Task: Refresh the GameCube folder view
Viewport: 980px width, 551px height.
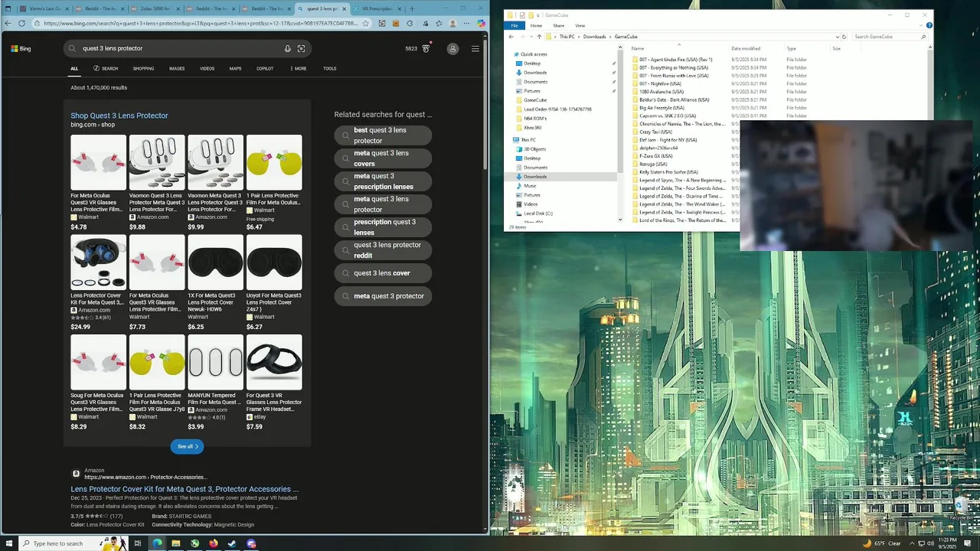Action: (844, 37)
